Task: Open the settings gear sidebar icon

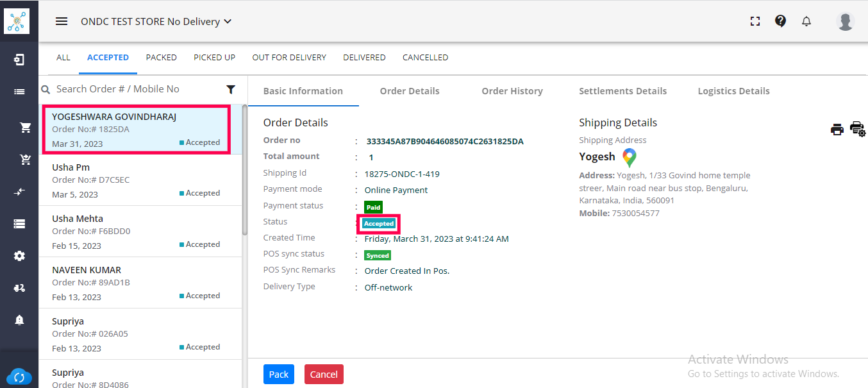Action: tap(19, 256)
